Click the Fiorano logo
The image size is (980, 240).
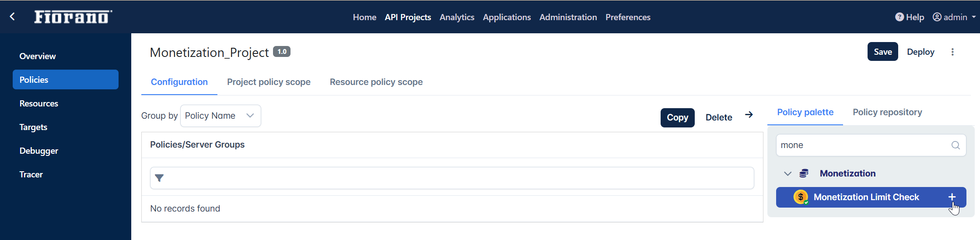coord(73,17)
